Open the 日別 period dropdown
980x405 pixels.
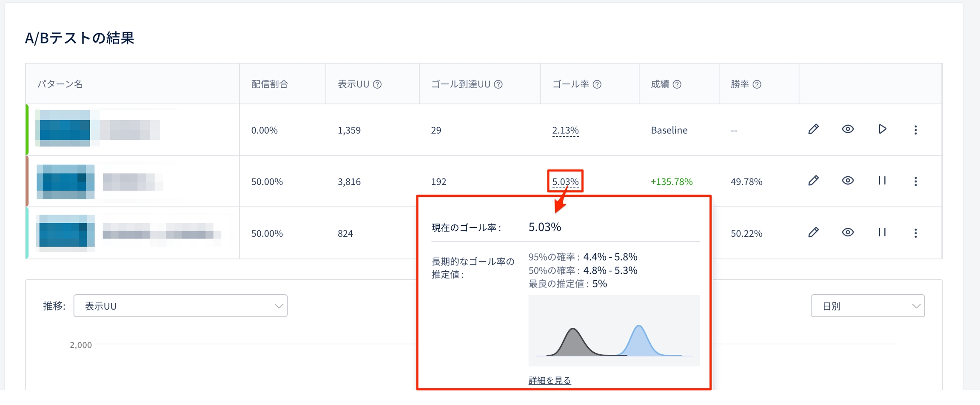(x=867, y=306)
